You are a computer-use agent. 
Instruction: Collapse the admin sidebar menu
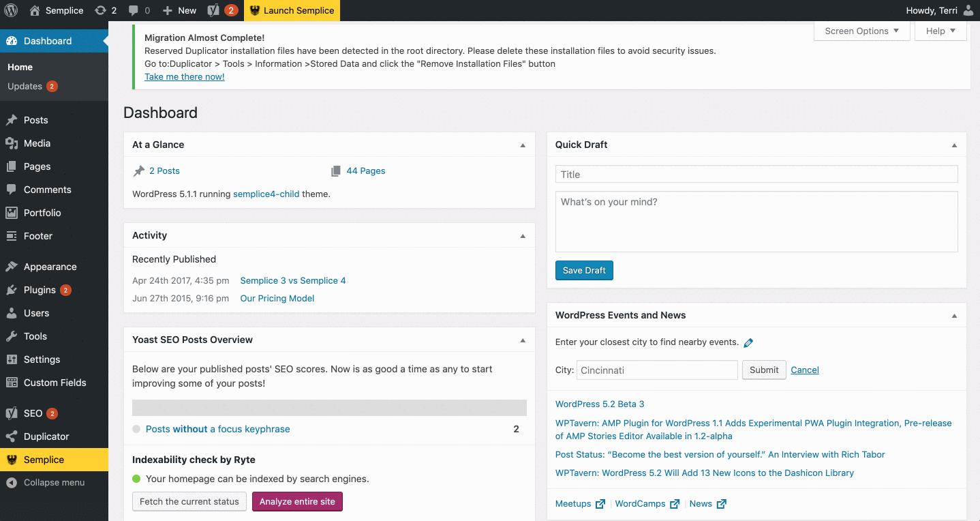point(54,482)
